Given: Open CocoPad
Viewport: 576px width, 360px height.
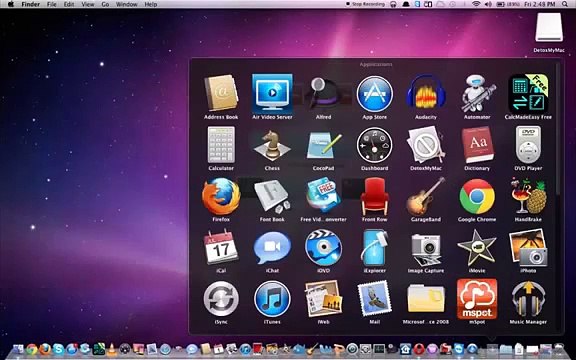Looking at the screenshot, I should (323, 145).
